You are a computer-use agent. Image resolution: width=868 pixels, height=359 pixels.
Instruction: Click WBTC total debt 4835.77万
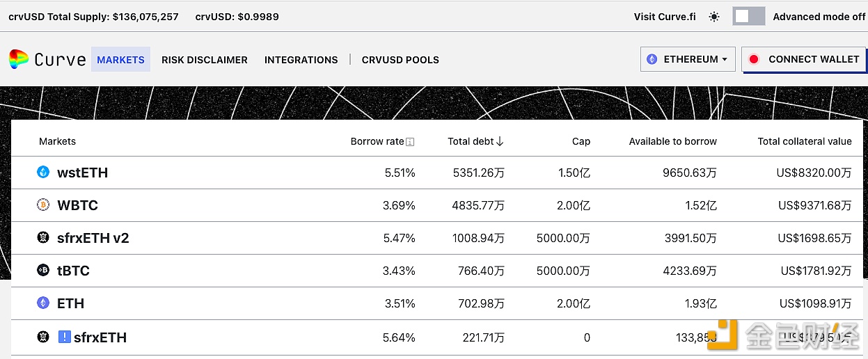[x=478, y=205]
